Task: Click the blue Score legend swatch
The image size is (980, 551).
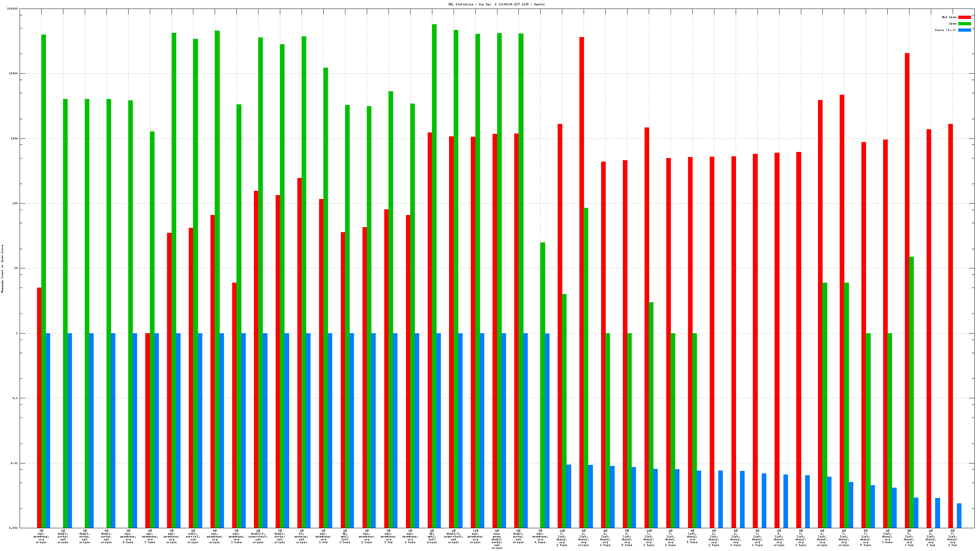Action: [964, 30]
